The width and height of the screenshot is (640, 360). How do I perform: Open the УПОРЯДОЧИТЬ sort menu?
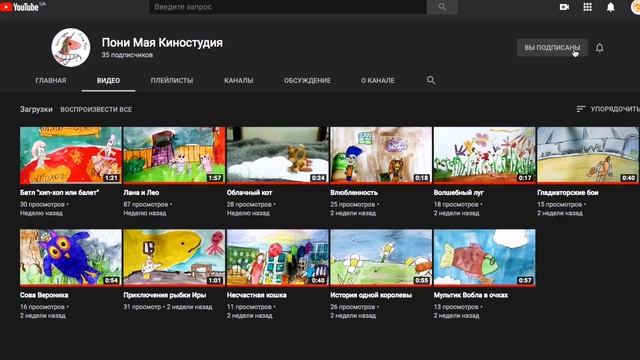click(x=608, y=109)
